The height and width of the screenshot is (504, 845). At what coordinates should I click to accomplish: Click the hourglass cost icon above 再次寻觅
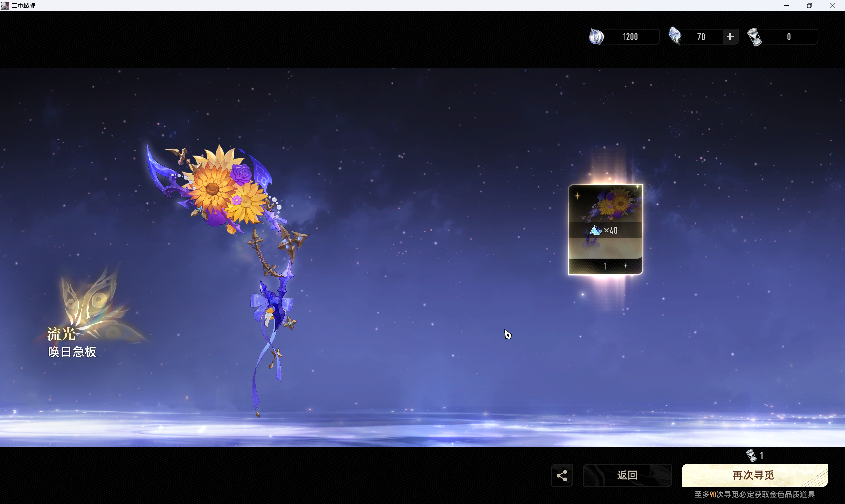(751, 456)
